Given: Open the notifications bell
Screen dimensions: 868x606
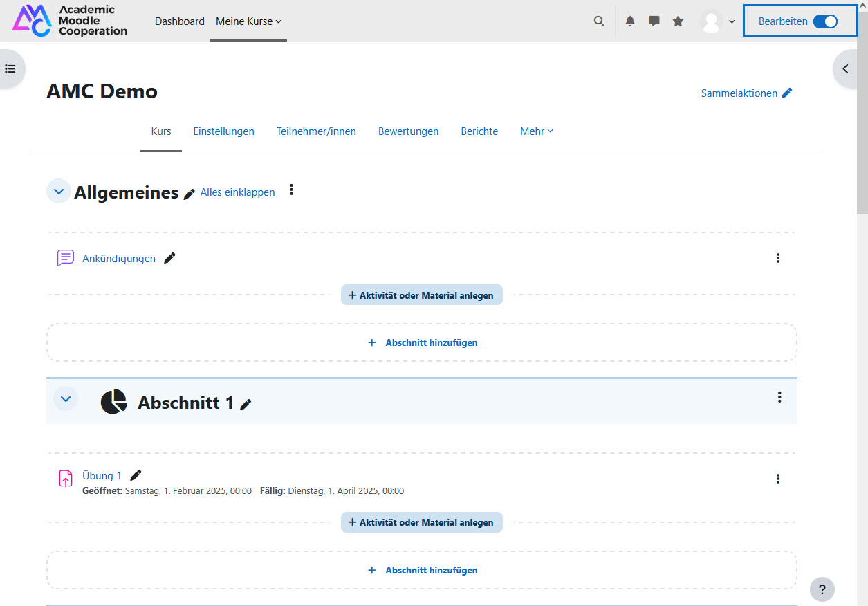Looking at the screenshot, I should click(x=630, y=21).
